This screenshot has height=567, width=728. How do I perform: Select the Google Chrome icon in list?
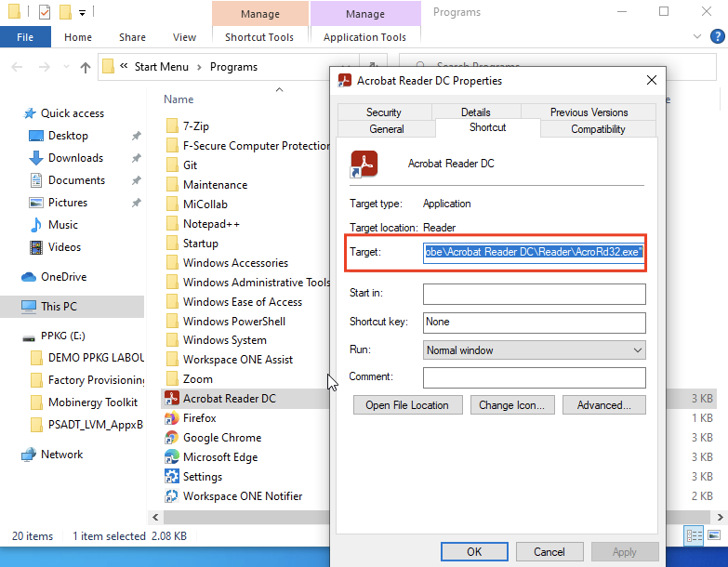[172, 438]
